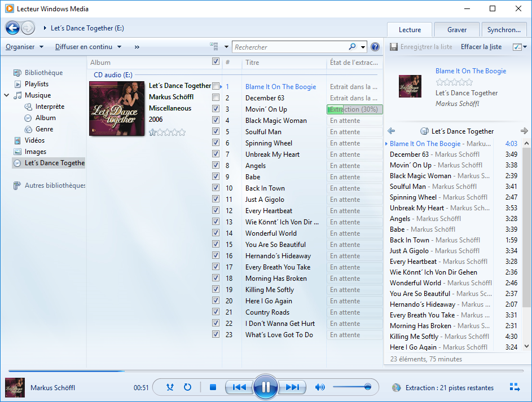Screen dimensions: 532x402
Task: Click Let's Dance Together breadcrumb
Action: [x=87, y=28]
